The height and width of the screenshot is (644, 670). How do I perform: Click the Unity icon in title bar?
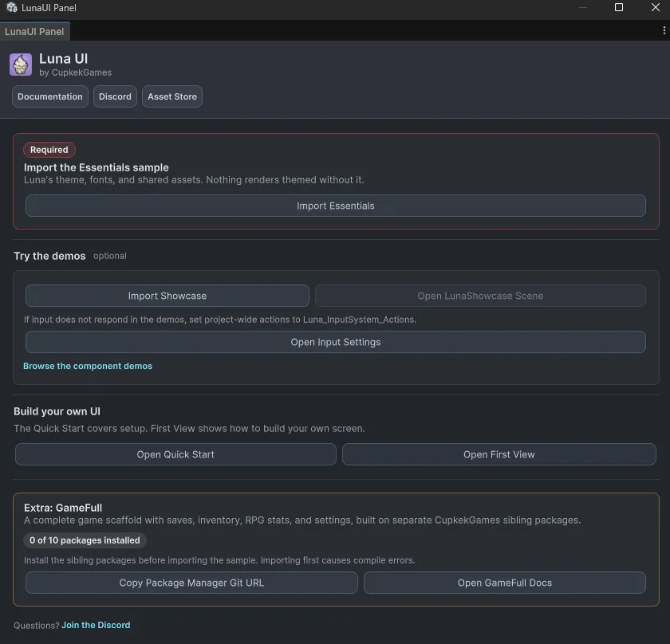coord(12,7)
